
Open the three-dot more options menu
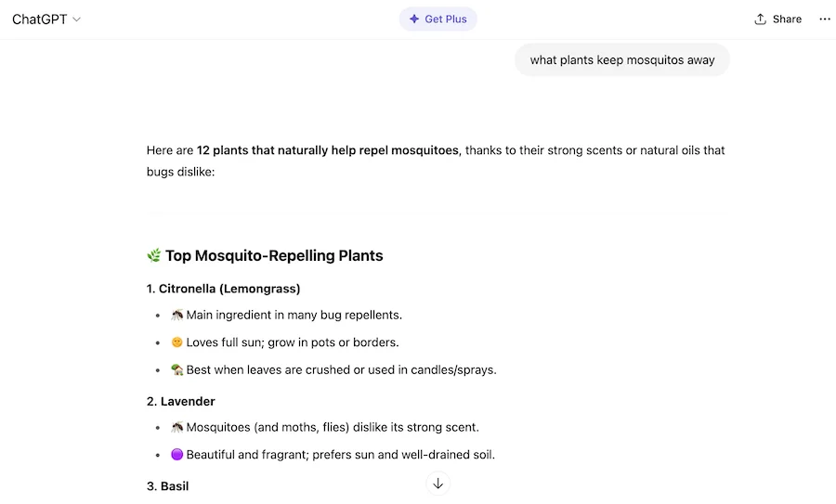[x=825, y=19]
